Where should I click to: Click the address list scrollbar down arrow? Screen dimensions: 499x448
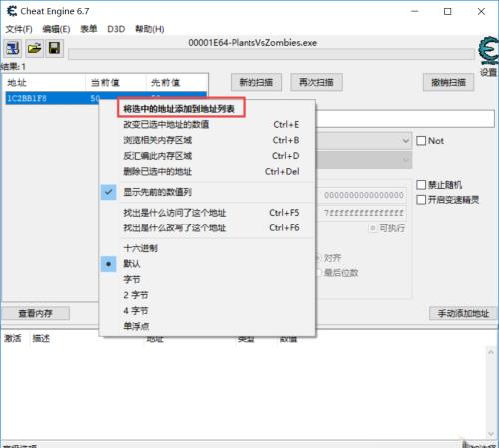[x=491, y=434]
